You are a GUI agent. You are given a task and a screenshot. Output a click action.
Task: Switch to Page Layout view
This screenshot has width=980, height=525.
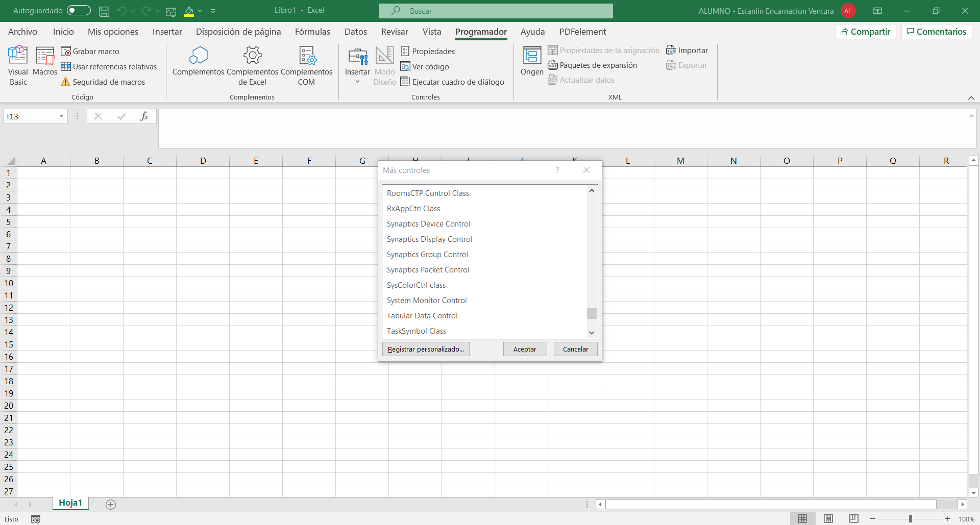828,519
